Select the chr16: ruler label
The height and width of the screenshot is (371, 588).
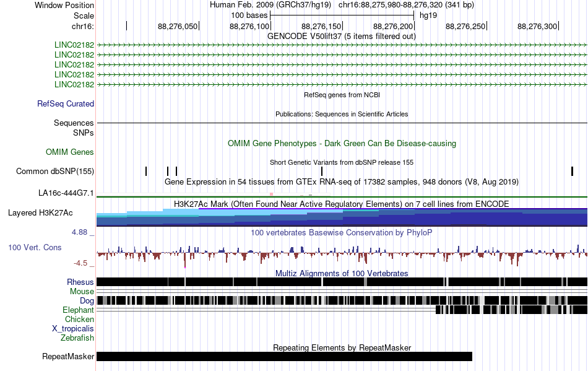point(83,26)
